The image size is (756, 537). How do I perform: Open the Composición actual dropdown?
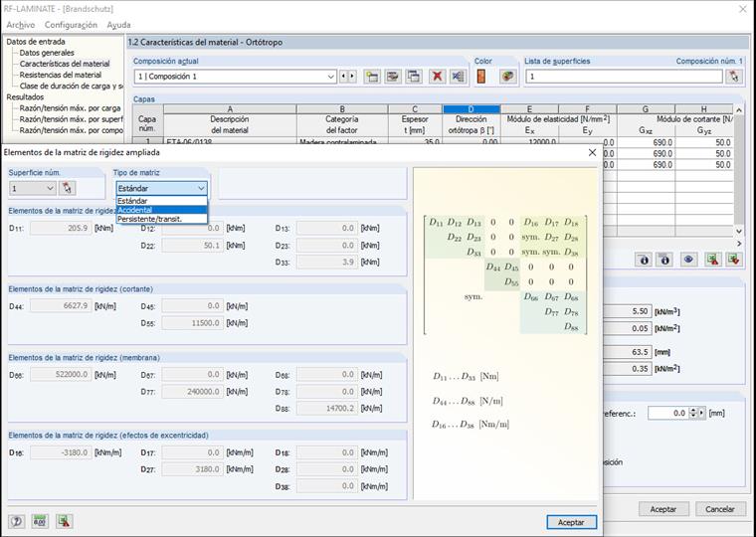(x=330, y=77)
